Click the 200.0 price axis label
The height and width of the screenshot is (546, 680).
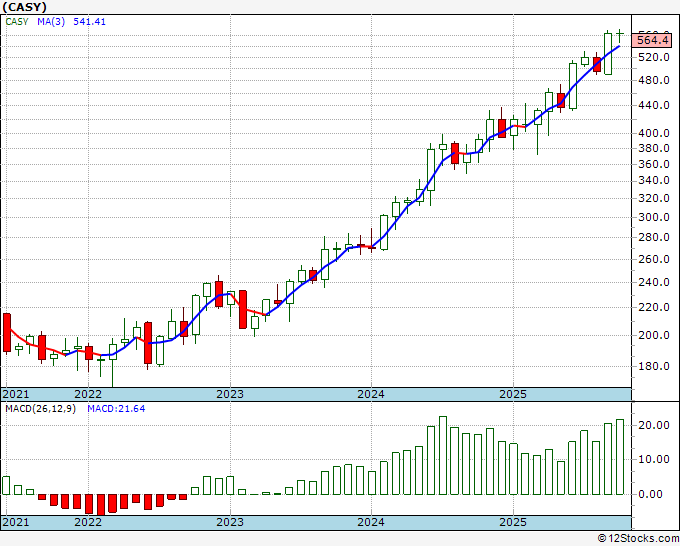[x=654, y=336]
